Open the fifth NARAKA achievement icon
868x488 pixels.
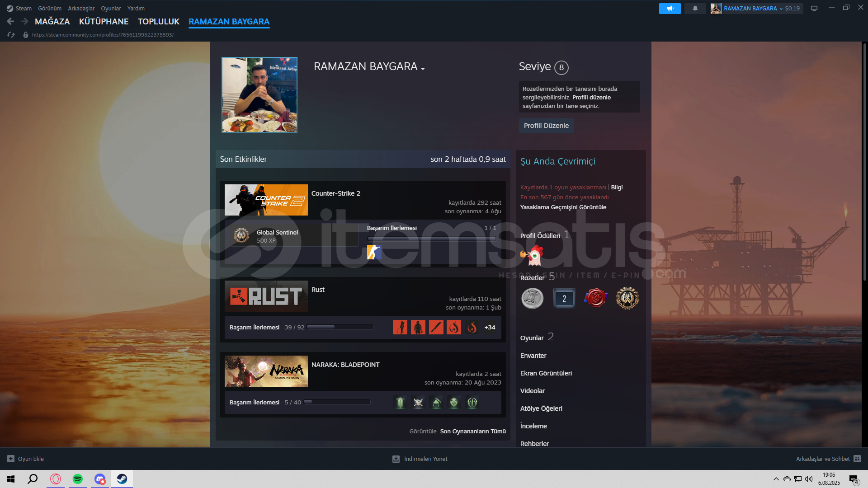pos(472,402)
